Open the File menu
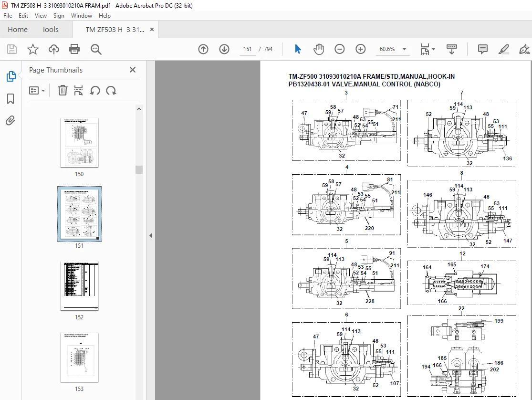 pyautogui.click(x=8, y=16)
